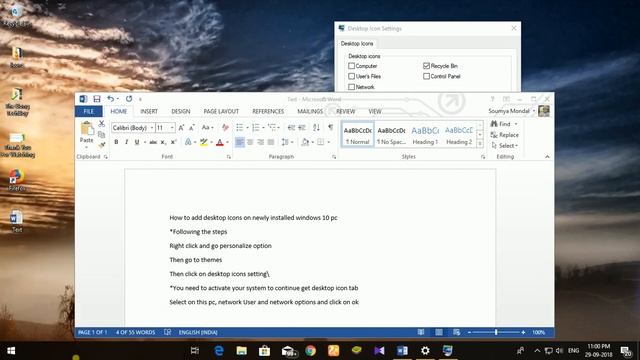The image size is (640, 360).
Task: Align text to the right
Action: pyautogui.click(x=260, y=142)
